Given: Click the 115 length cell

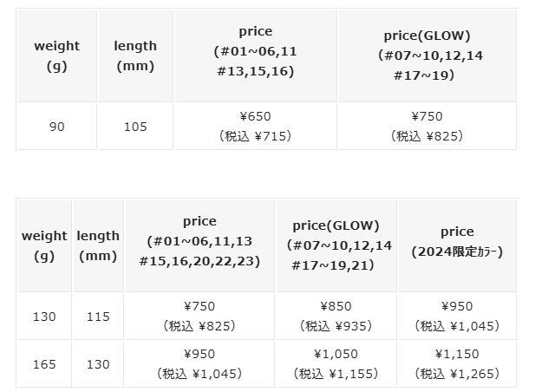Looking at the screenshot, I should tap(98, 317).
